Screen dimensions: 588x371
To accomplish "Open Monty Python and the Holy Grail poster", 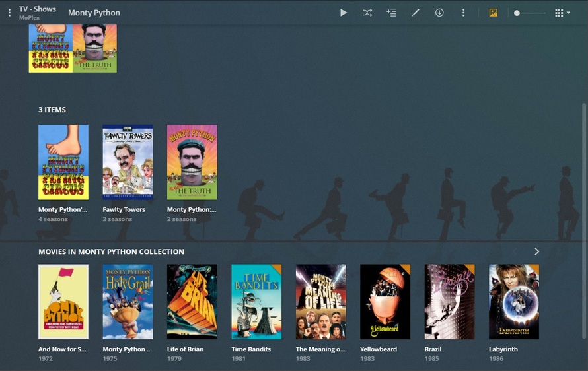I will pyautogui.click(x=128, y=302).
